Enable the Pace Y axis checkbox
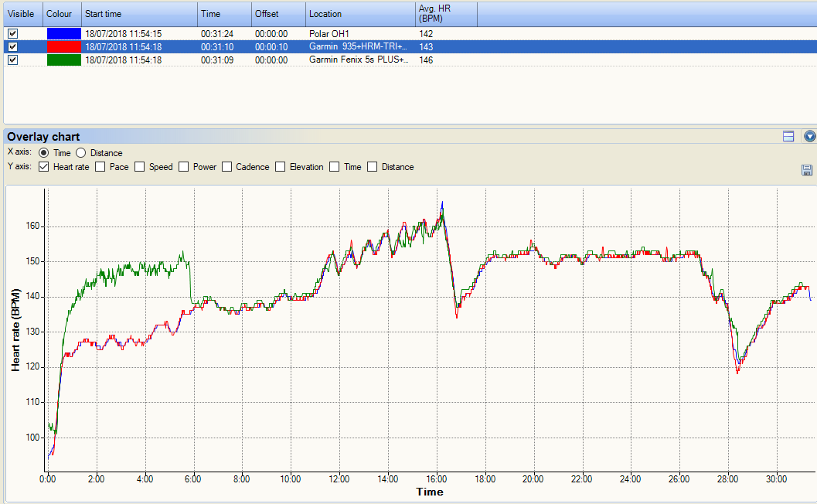Image resolution: width=817 pixels, height=504 pixels. point(100,167)
